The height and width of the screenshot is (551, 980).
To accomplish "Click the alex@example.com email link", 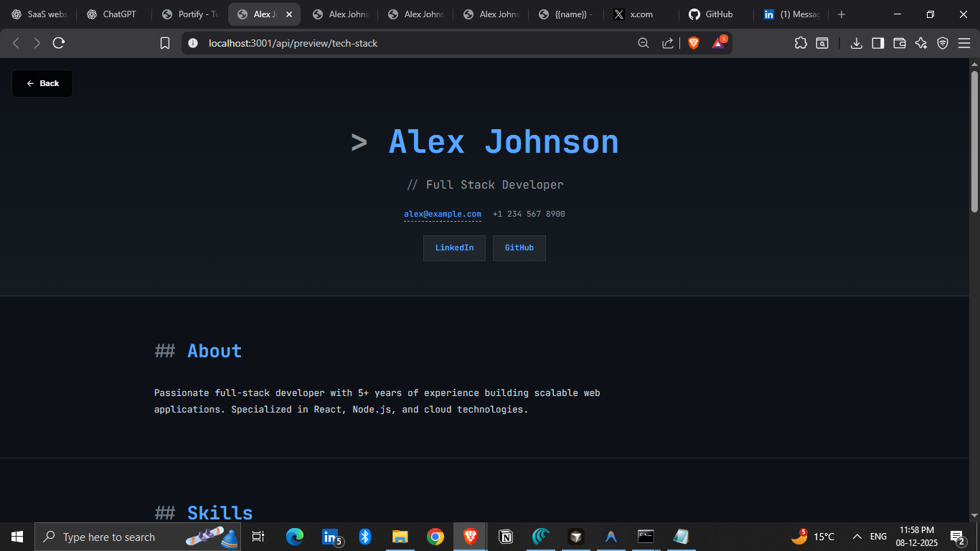I will point(442,214).
